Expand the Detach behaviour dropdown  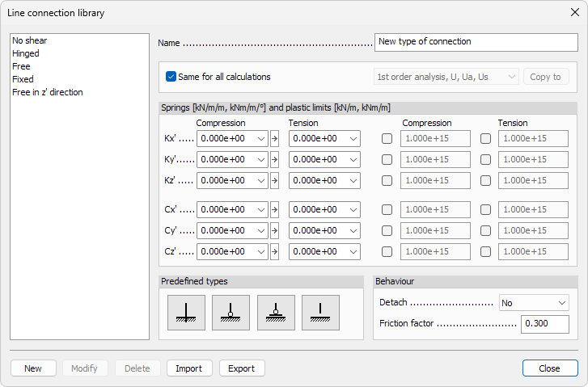point(534,303)
